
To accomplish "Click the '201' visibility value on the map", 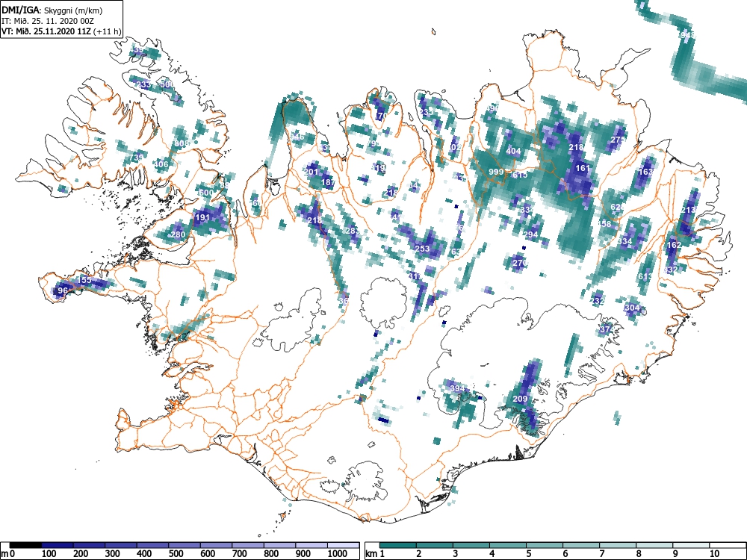I will click(x=311, y=172).
